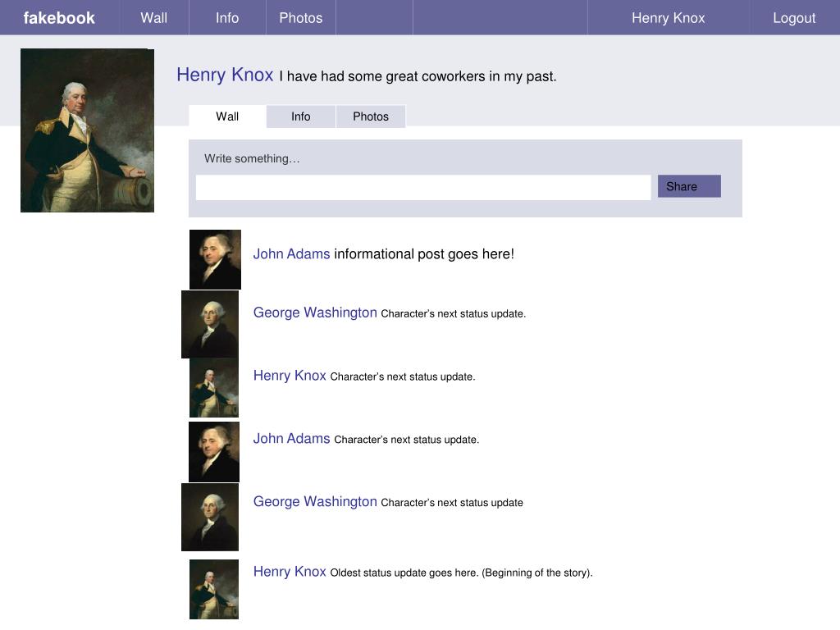Click Henry Knox in the top navigation bar
840x630 pixels.
[x=668, y=18]
